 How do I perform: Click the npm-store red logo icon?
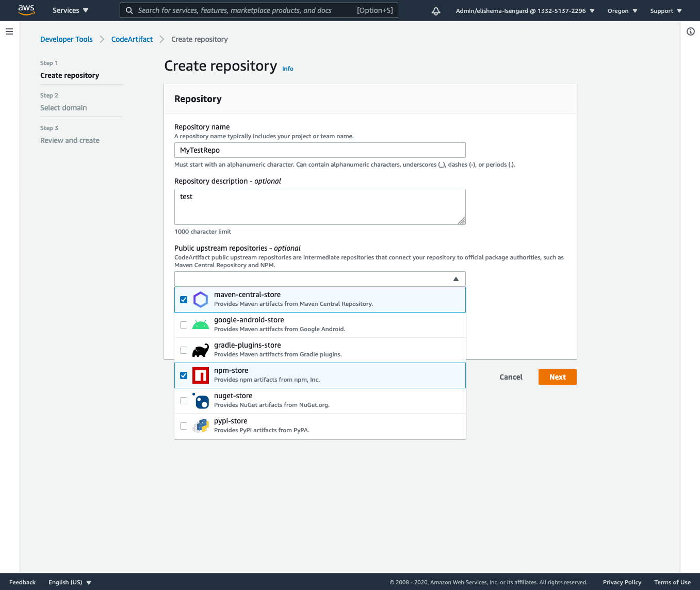pyautogui.click(x=201, y=375)
